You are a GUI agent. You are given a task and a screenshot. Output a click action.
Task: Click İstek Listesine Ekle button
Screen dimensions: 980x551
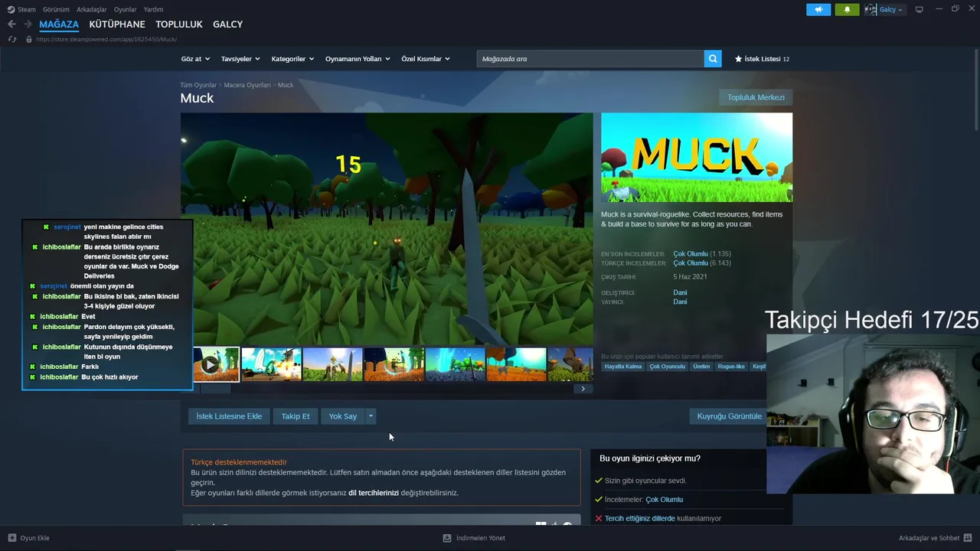(229, 416)
